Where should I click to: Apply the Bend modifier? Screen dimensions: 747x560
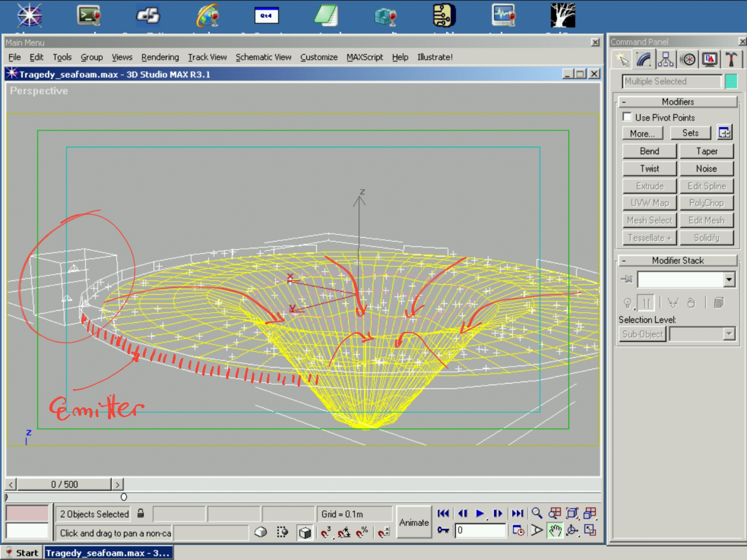[x=649, y=151]
